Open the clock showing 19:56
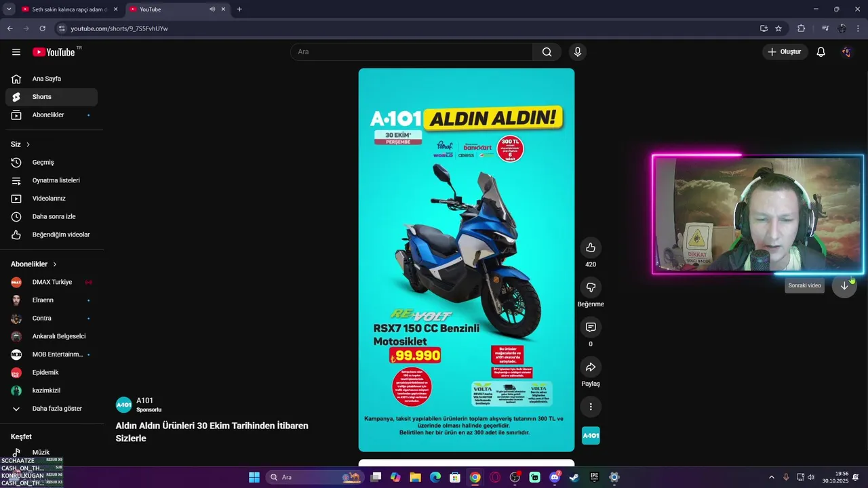 point(835,477)
